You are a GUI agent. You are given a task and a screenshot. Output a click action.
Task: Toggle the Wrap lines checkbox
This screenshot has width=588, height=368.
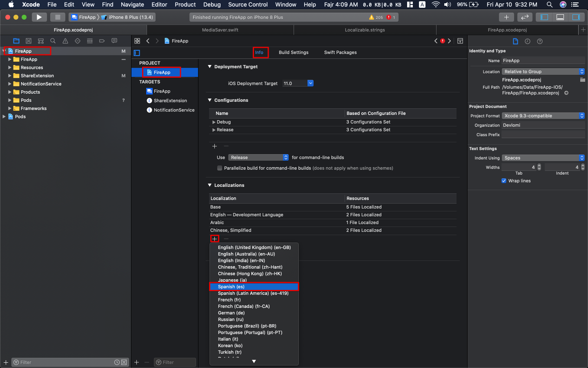[x=504, y=181]
